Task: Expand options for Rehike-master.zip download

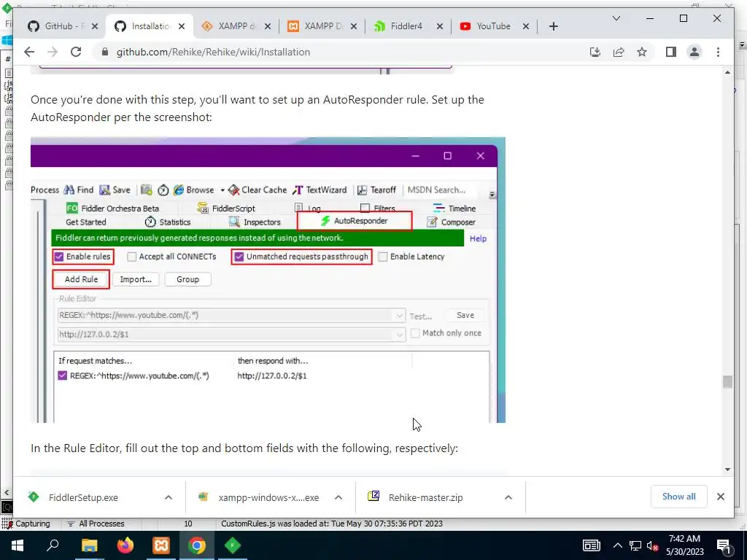Action: (508, 497)
